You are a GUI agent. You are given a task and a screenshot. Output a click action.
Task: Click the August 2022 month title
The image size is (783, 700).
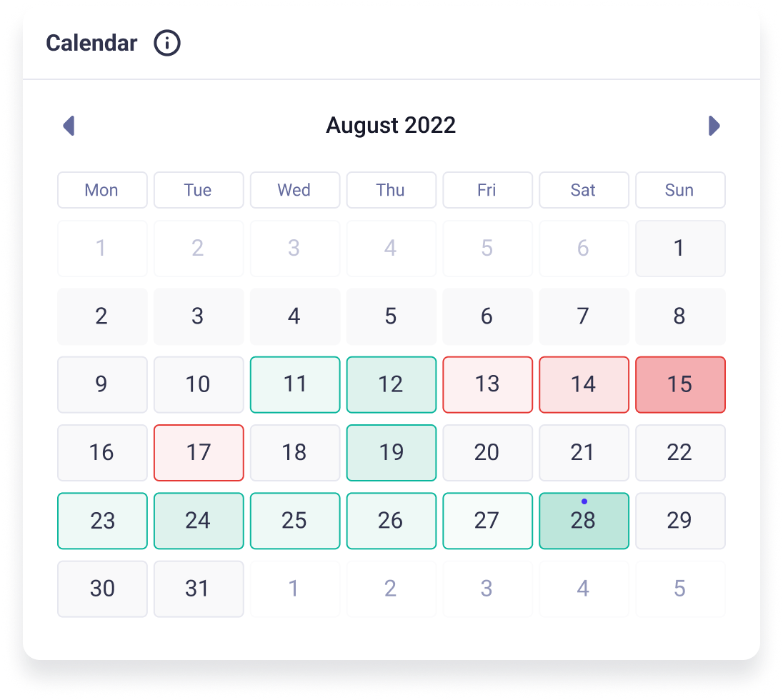pos(391,126)
